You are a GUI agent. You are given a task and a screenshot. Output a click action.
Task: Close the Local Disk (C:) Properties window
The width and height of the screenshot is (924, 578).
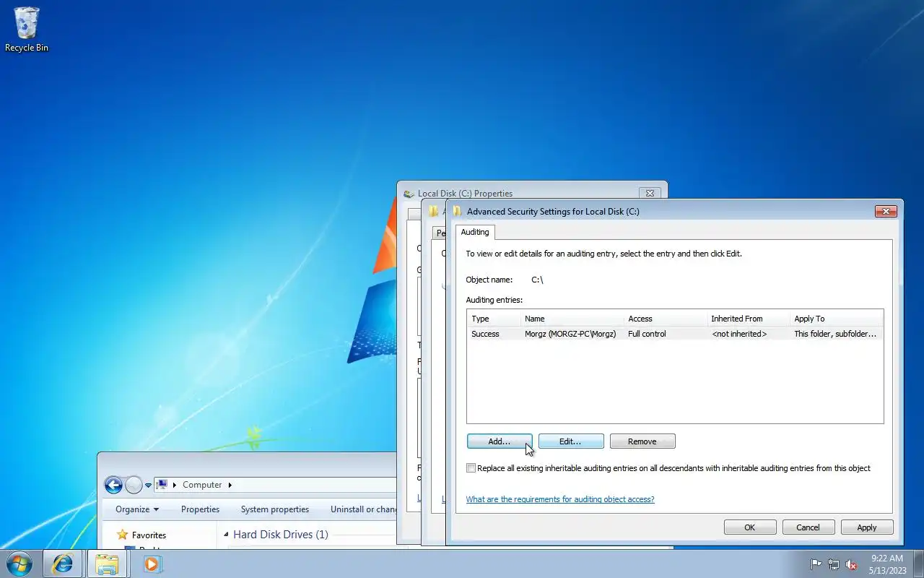[x=650, y=193]
